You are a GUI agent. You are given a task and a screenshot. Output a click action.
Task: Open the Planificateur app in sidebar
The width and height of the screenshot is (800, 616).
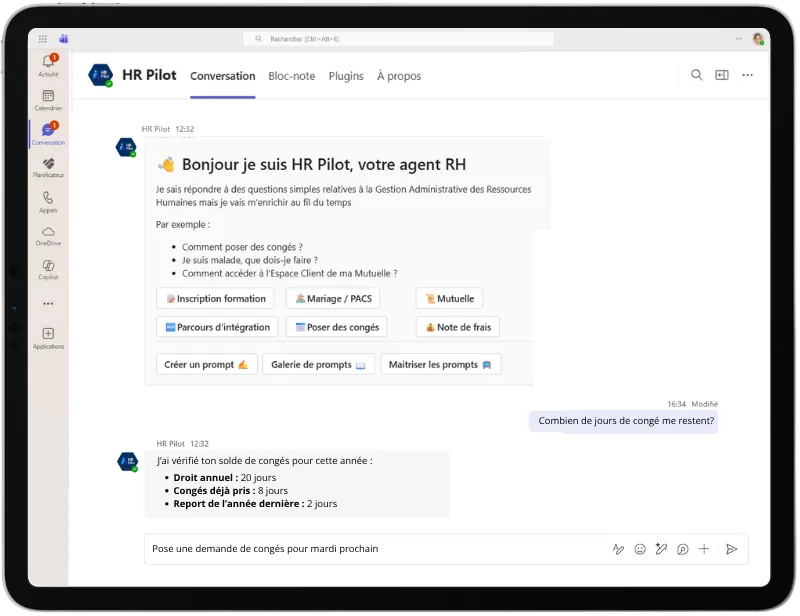48,167
